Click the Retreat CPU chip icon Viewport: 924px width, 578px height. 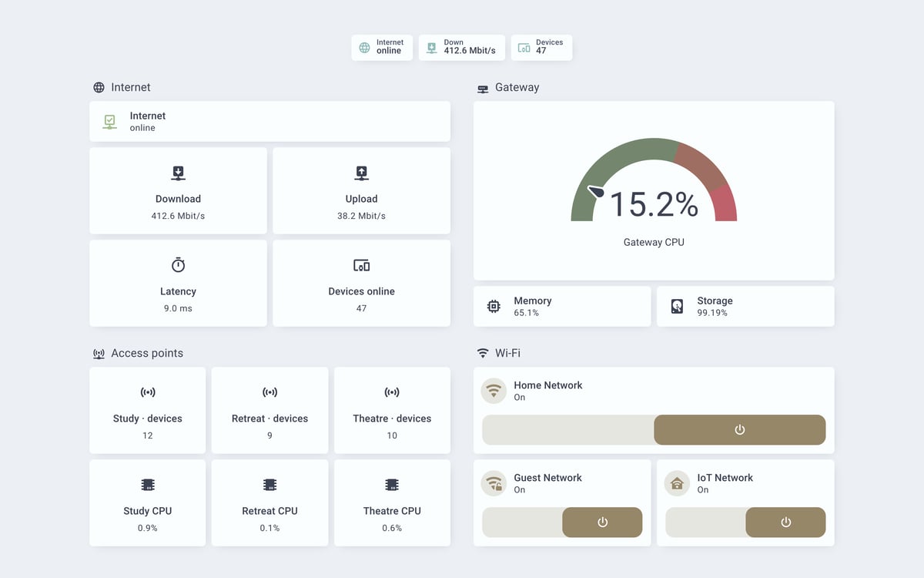269,485
